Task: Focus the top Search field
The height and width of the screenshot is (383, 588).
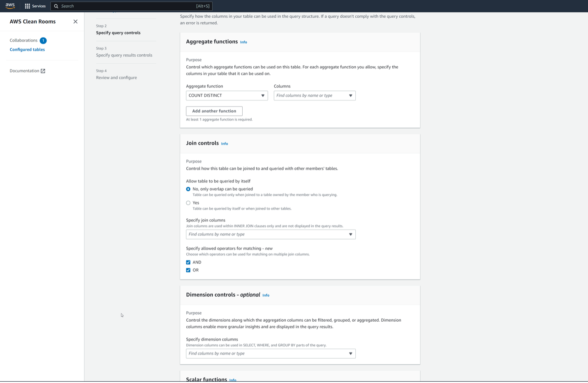Action: (x=131, y=6)
